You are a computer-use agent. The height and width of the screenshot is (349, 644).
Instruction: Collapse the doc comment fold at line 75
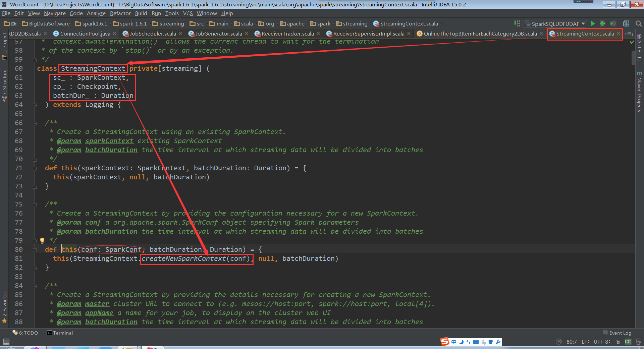(35, 205)
